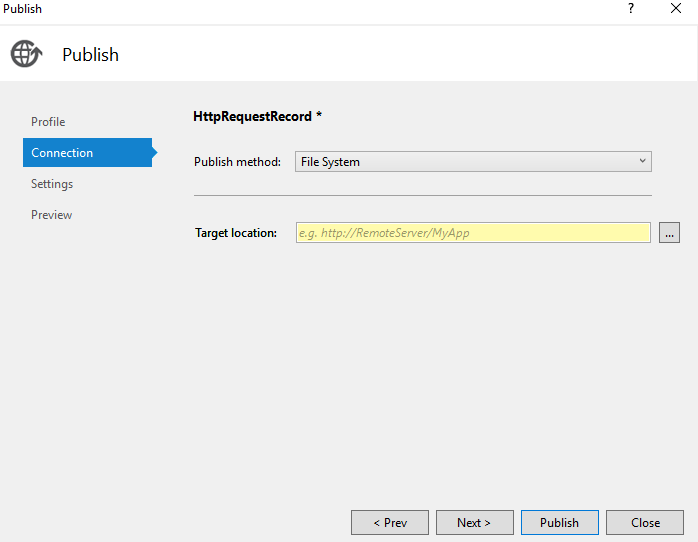Browse for target folder with the ellipsis button
698x542 pixels.
click(x=669, y=233)
